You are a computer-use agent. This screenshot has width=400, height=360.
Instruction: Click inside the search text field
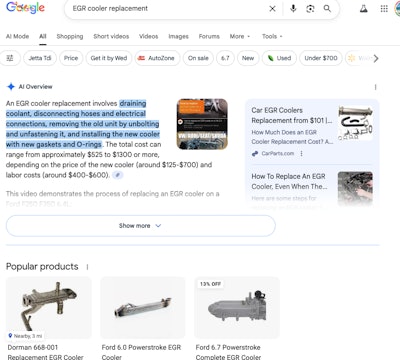click(x=167, y=9)
